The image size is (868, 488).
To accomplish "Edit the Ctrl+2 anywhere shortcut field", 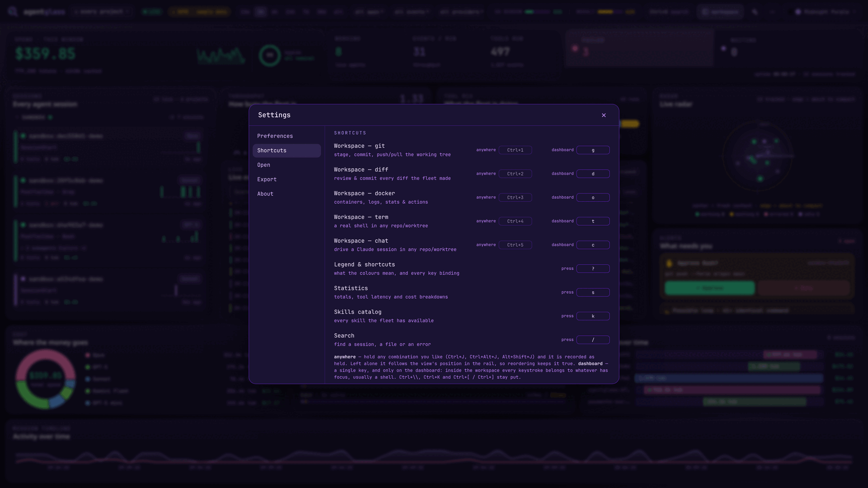I will tap(515, 174).
